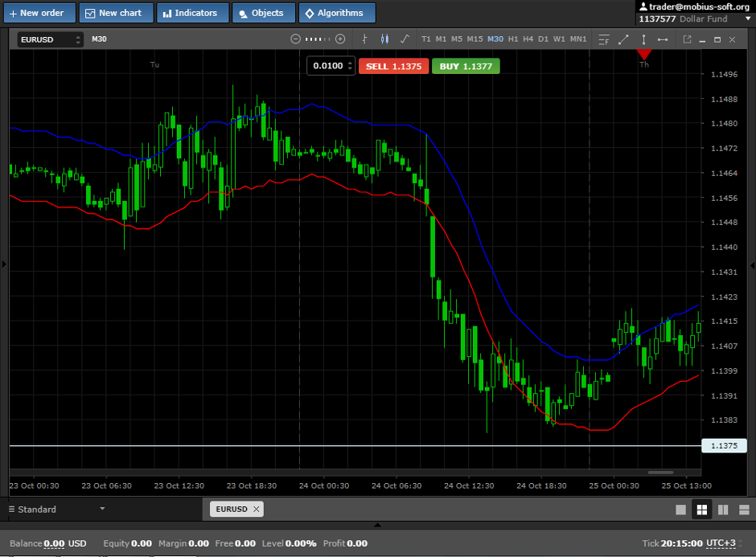Close the EURUSD tab

pos(257,510)
